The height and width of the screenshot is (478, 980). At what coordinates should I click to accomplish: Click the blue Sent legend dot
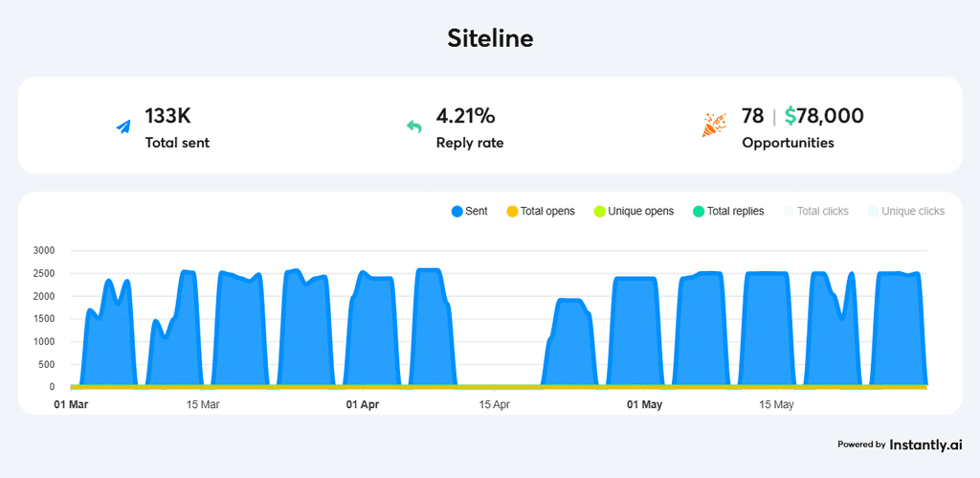pos(457,212)
